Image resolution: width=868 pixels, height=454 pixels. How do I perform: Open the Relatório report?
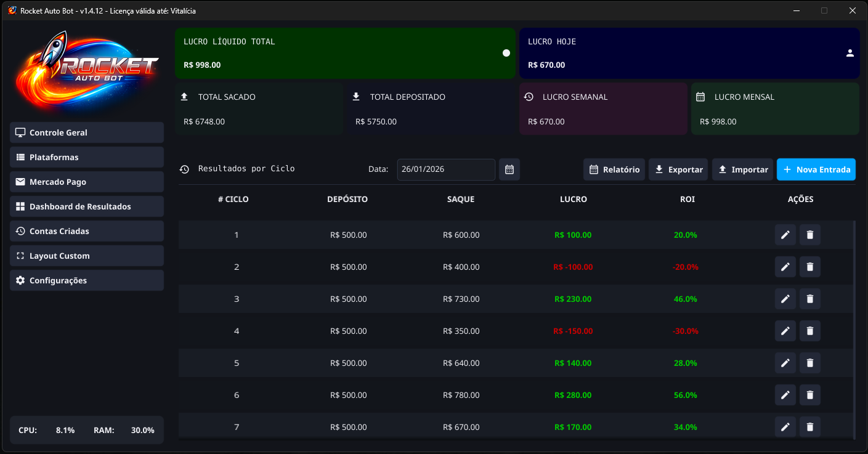614,169
